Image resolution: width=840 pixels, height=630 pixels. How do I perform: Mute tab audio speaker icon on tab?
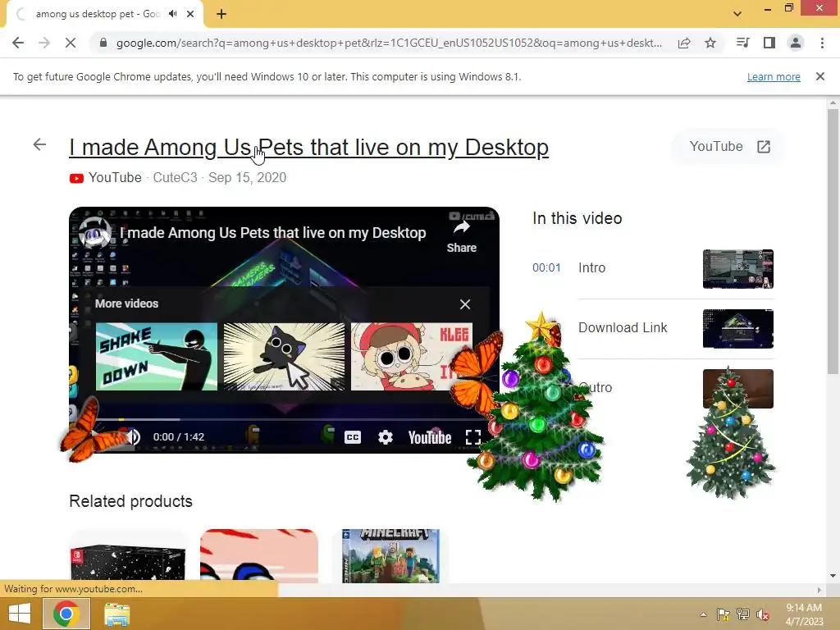pos(172,14)
